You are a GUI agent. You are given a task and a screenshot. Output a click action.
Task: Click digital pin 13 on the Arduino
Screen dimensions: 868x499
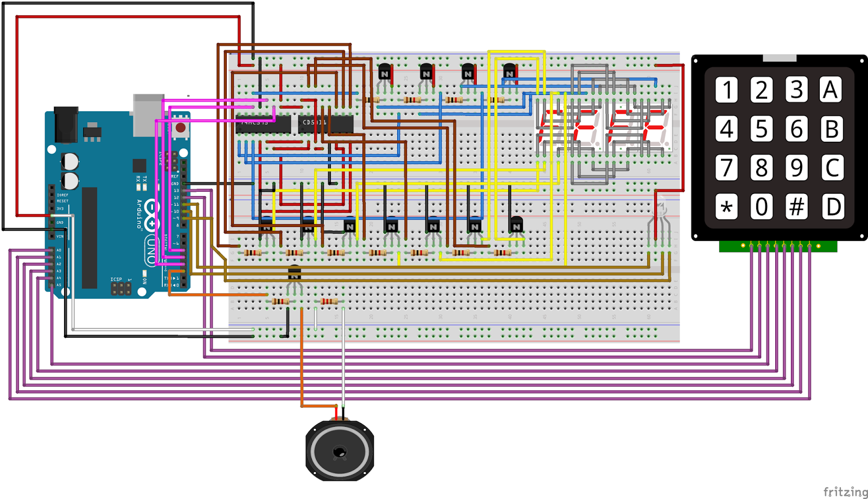coord(184,191)
